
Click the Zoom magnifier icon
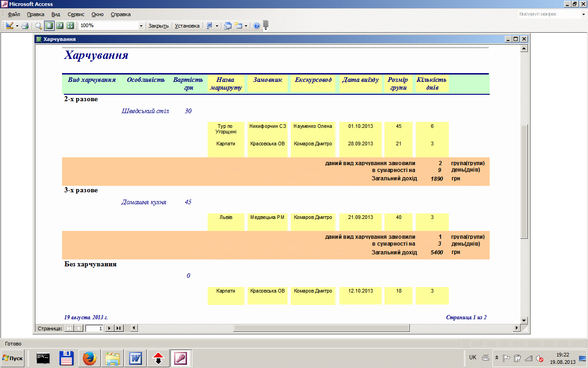(39, 26)
